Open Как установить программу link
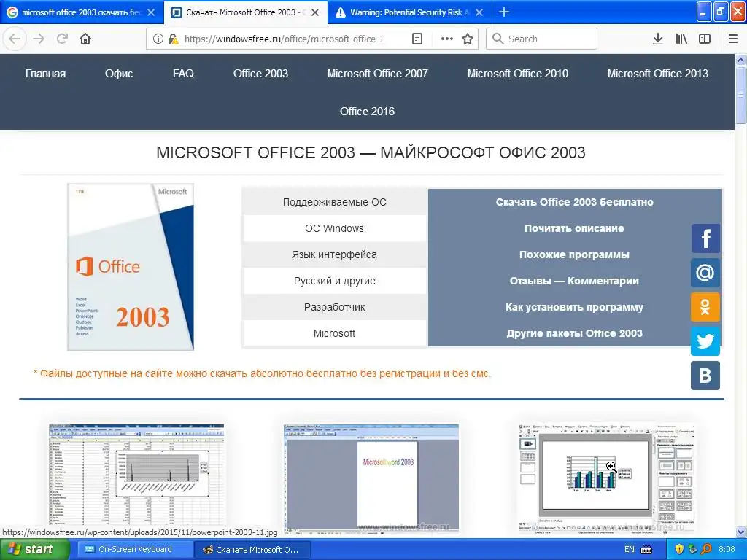 click(575, 307)
